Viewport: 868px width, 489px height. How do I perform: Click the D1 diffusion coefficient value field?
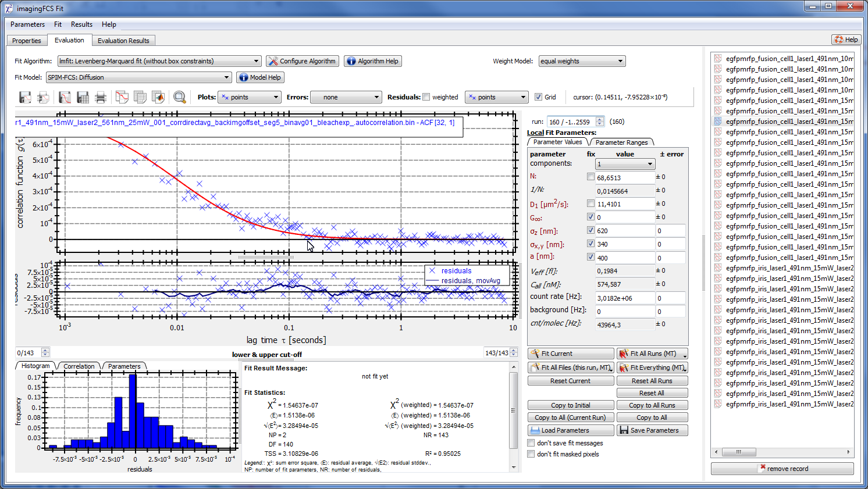point(625,204)
